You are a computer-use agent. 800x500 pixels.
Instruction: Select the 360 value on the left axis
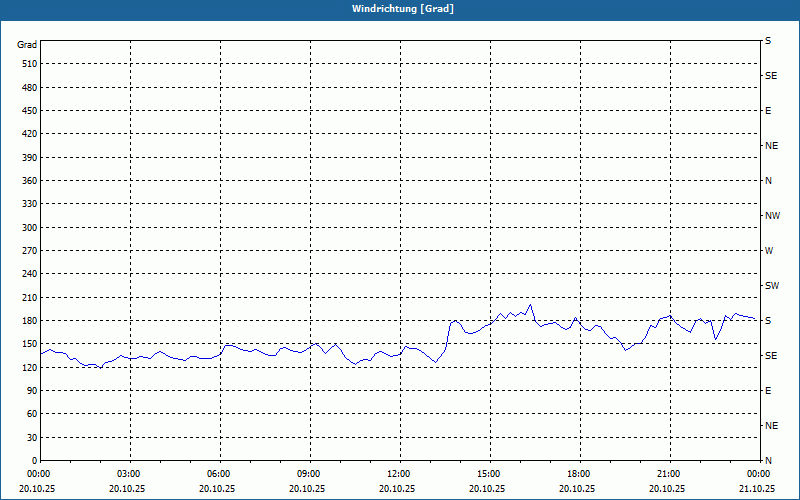click(x=30, y=181)
